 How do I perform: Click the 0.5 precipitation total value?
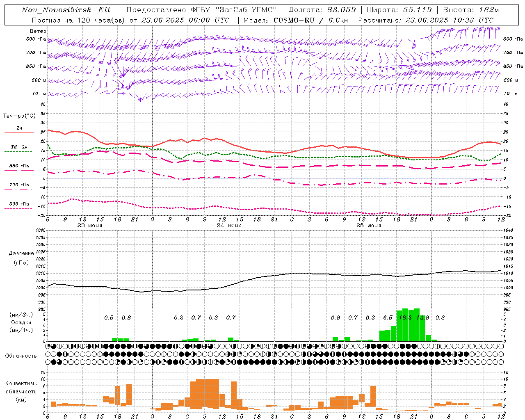(109, 317)
